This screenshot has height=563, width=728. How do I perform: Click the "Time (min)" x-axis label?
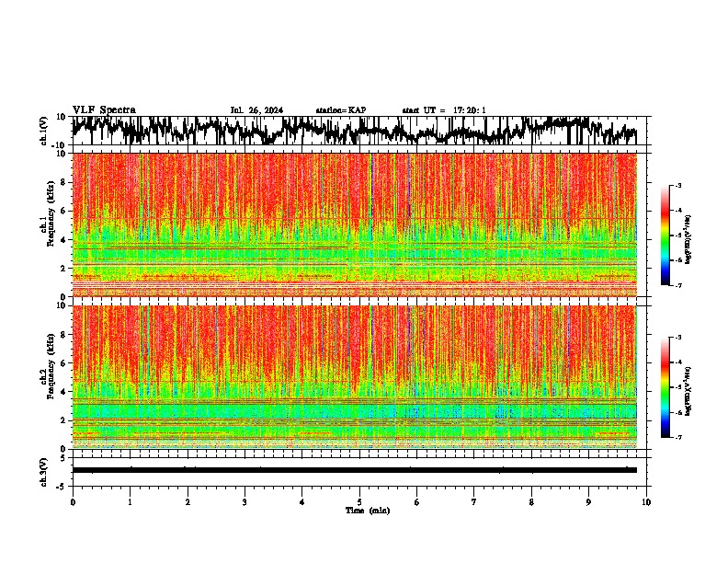pos(368,511)
